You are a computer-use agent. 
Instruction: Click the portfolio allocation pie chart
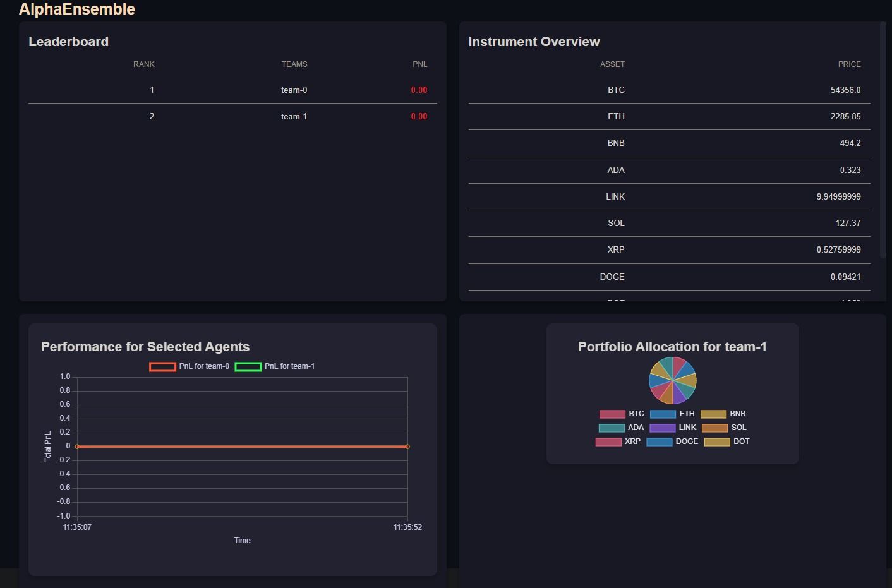(x=673, y=380)
